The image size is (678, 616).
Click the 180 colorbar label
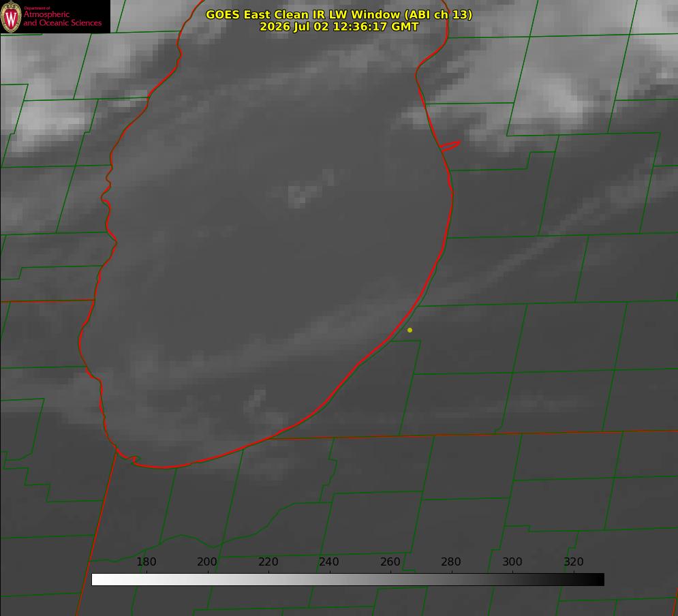coord(146,561)
